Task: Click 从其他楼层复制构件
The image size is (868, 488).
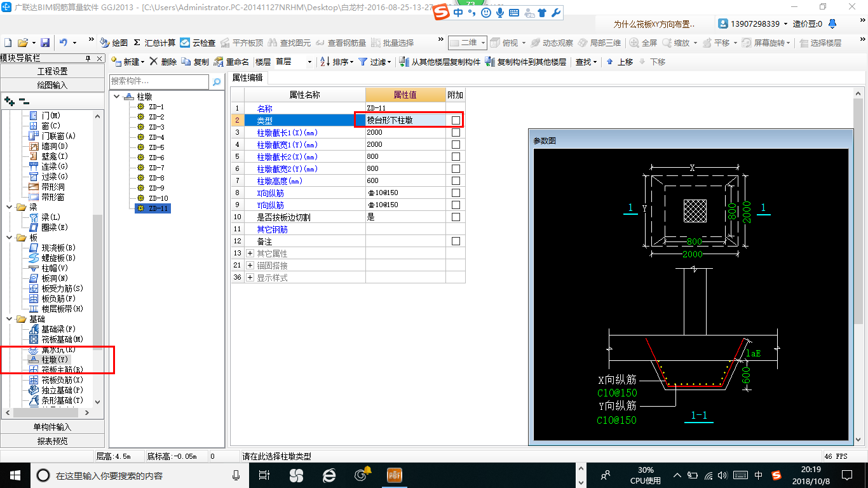Action: (440, 62)
